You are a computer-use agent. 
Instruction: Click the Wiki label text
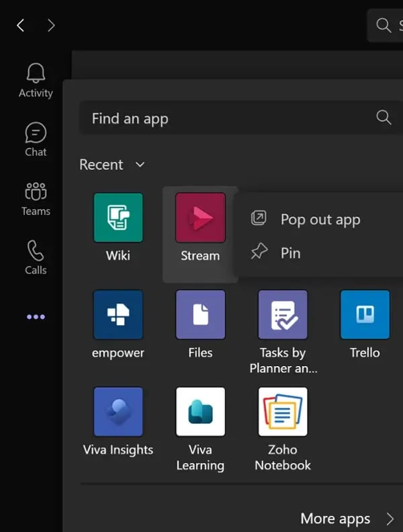pos(118,256)
